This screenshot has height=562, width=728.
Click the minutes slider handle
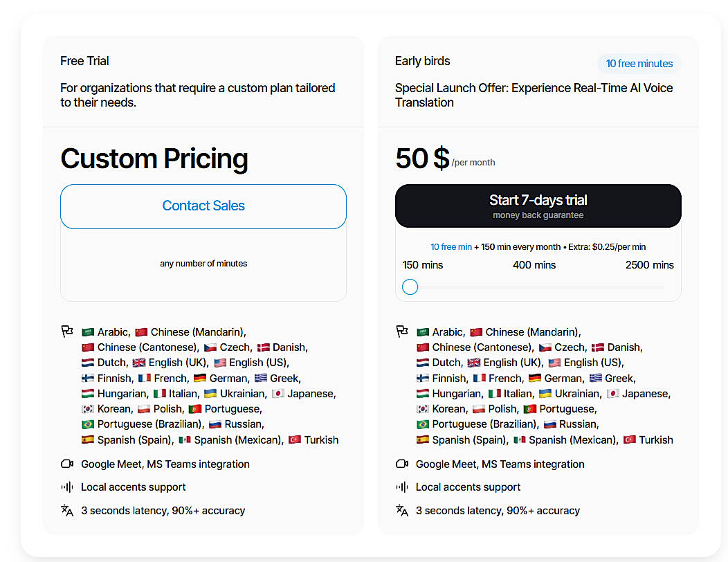(410, 287)
